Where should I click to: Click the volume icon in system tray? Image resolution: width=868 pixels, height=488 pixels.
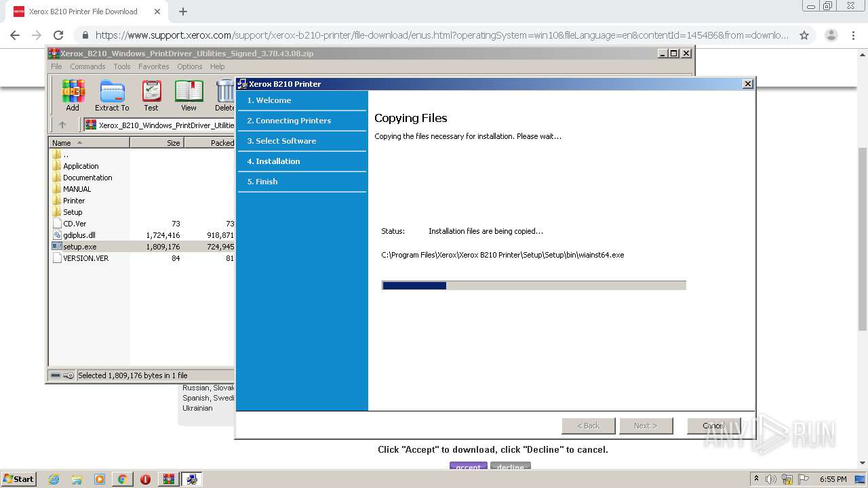(x=771, y=479)
